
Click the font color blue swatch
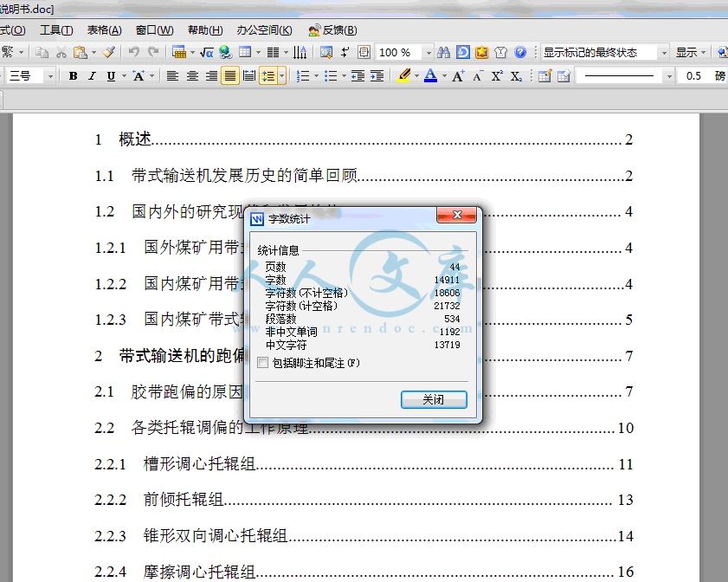(x=430, y=75)
